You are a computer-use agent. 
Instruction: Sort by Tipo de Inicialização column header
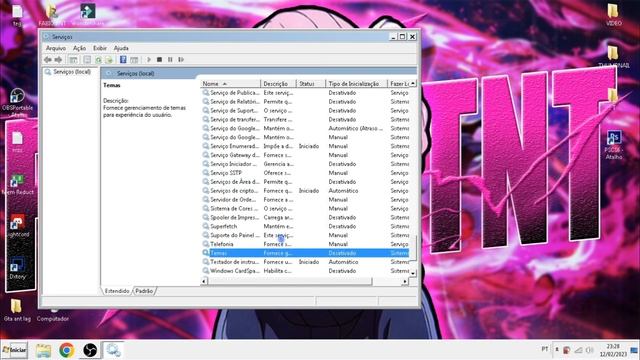coord(356,84)
